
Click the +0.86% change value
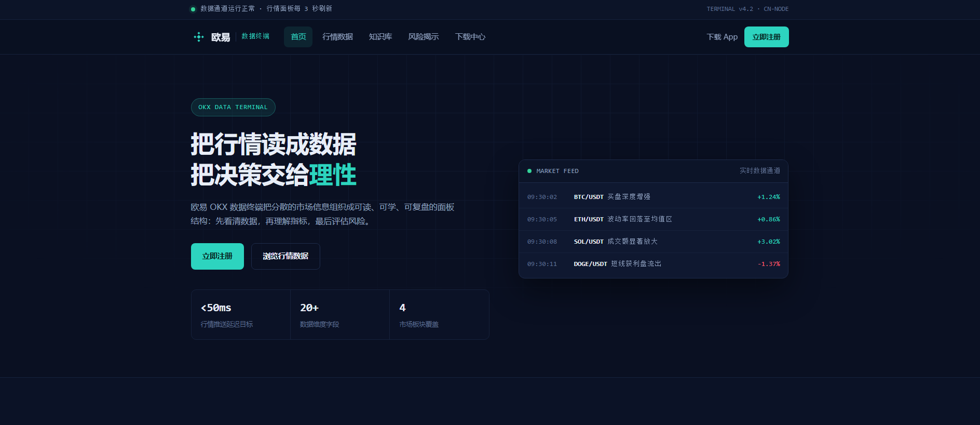click(769, 219)
